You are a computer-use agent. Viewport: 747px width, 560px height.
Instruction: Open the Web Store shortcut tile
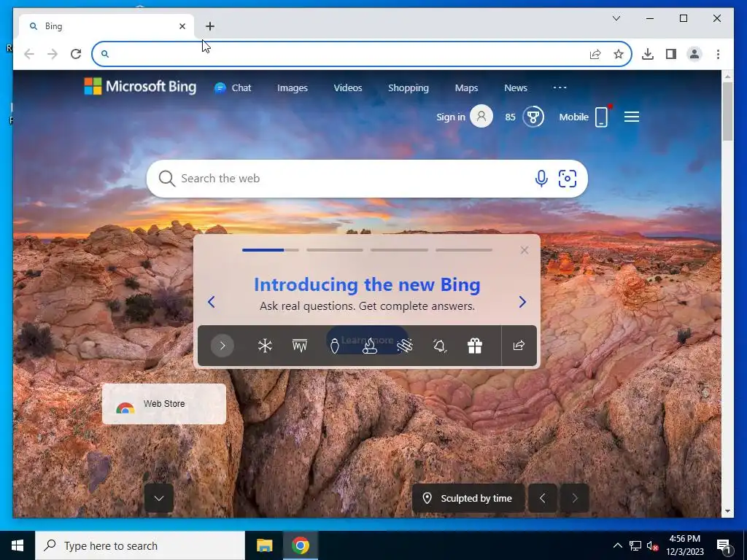click(164, 404)
